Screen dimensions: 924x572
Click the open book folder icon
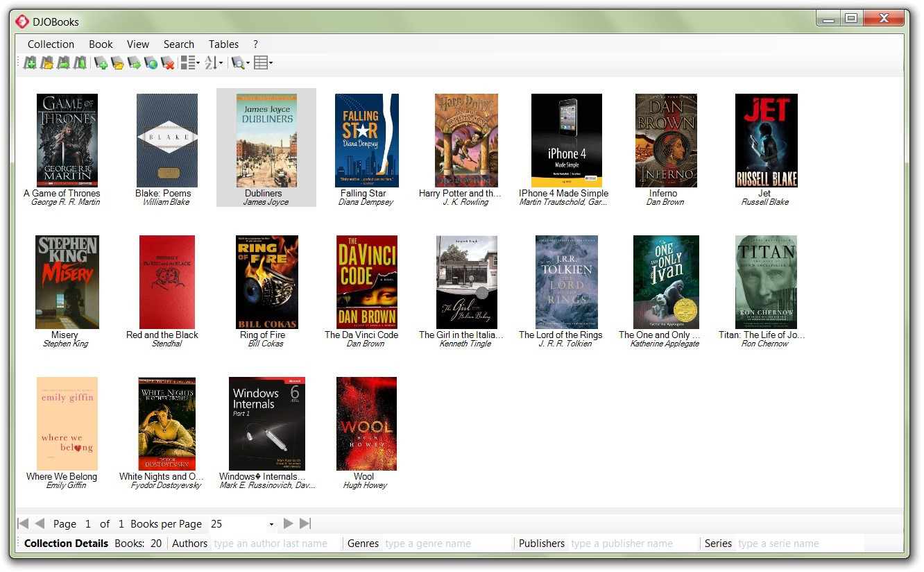tap(118, 63)
